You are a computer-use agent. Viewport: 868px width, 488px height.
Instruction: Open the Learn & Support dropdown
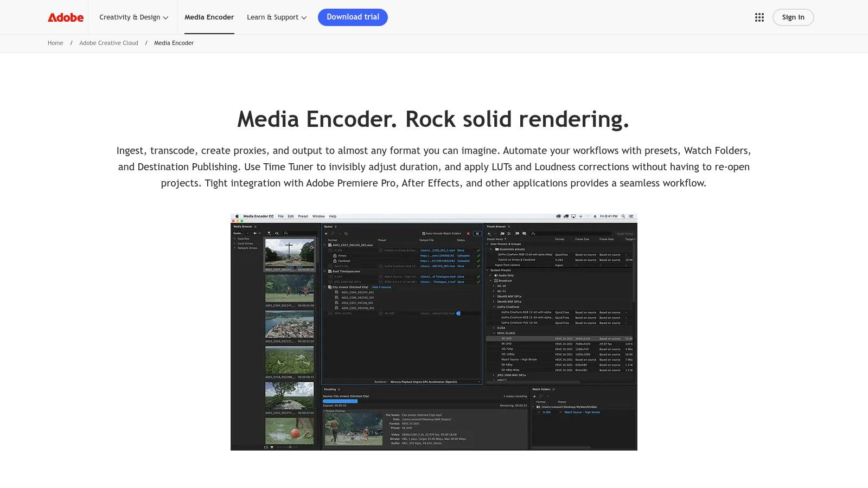pos(277,17)
